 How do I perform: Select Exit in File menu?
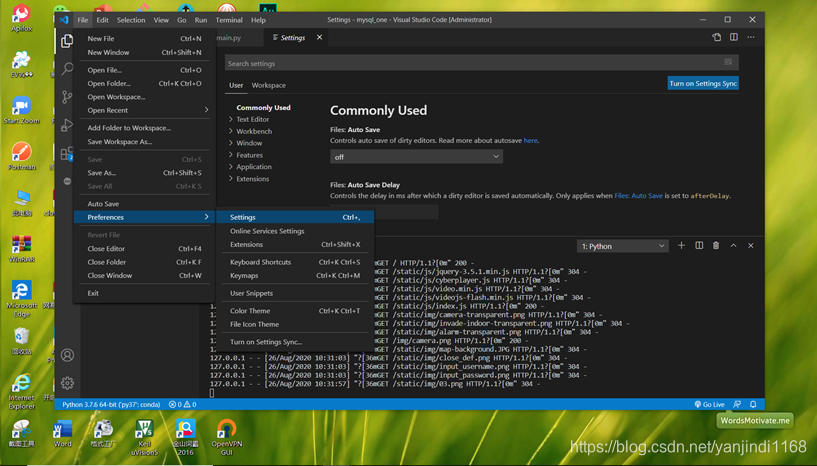click(145, 293)
